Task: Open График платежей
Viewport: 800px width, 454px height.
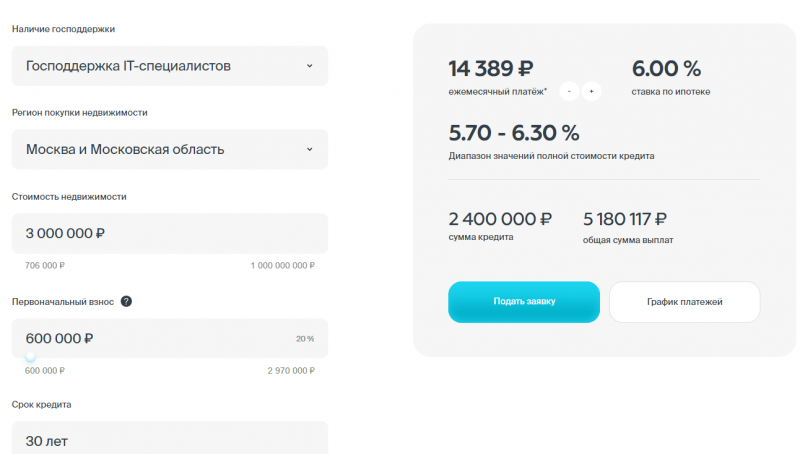Action: tap(684, 301)
